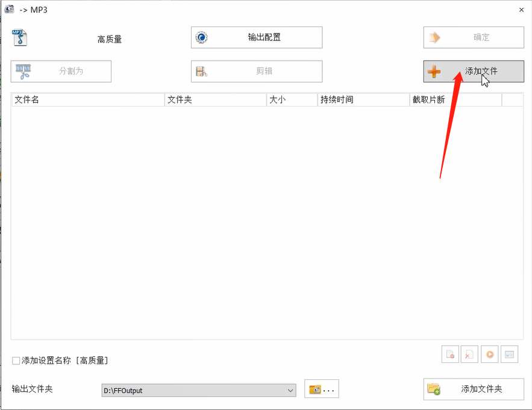Click the remove selected file icon
The height and width of the screenshot is (410, 532).
[x=450, y=354]
